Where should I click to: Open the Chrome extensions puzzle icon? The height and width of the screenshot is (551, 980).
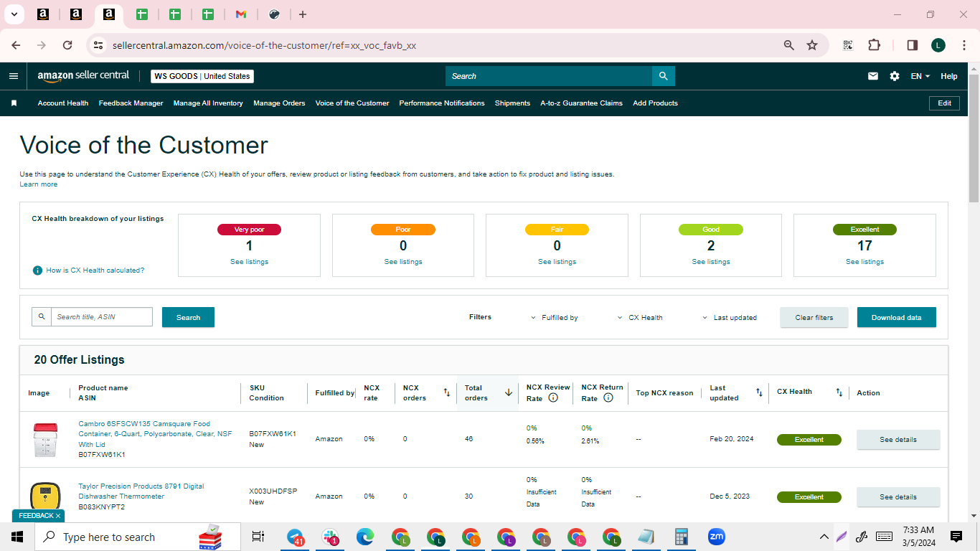(x=874, y=45)
